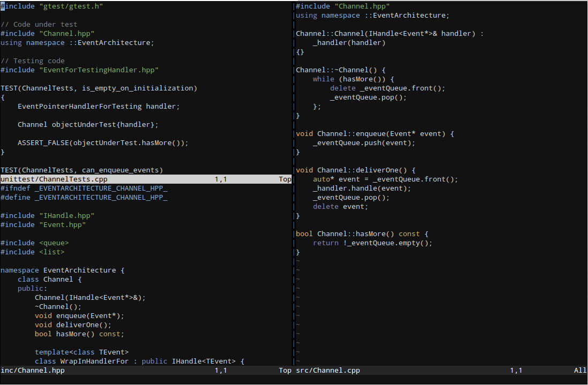The height and width of the screenshot is (385, 588).
Task: Click 'Channel::~Channel() {' destructor definition
Action: (340, 70)
